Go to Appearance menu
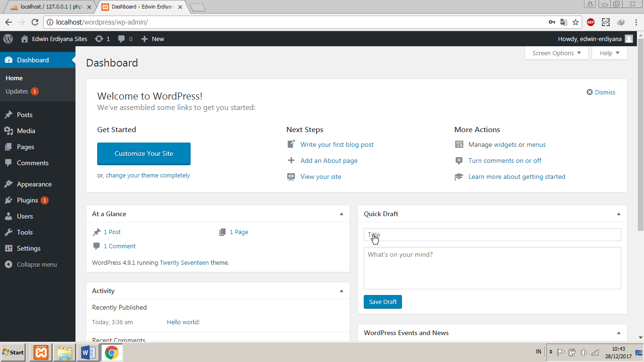The width and height of the screenshot is (644, 362). point(38,184)
